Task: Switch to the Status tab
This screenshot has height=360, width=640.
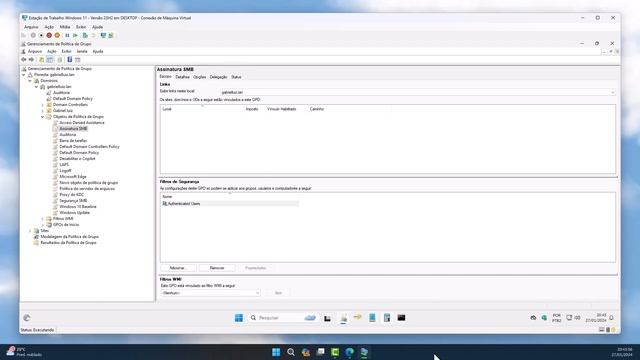Action: click(236, 77)
